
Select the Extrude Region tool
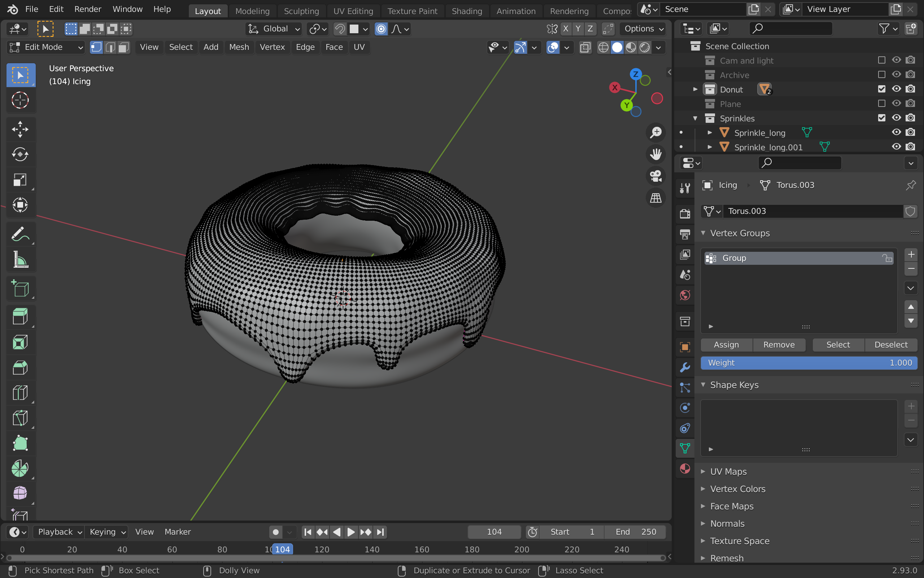20,317
